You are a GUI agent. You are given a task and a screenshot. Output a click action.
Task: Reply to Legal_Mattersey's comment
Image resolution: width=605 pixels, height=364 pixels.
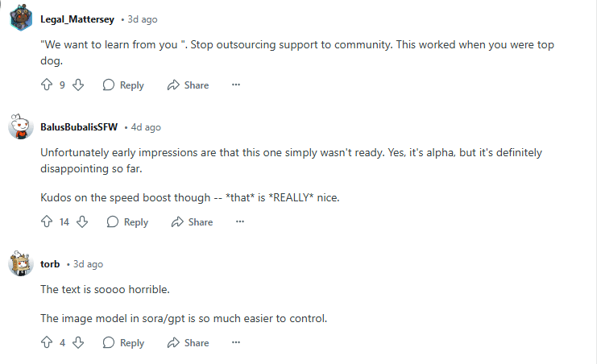123,85
